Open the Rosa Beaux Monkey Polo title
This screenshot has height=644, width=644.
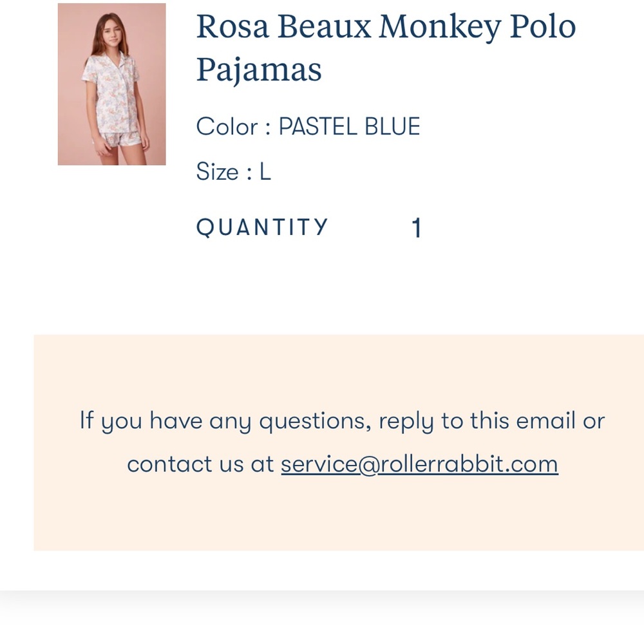386,26
